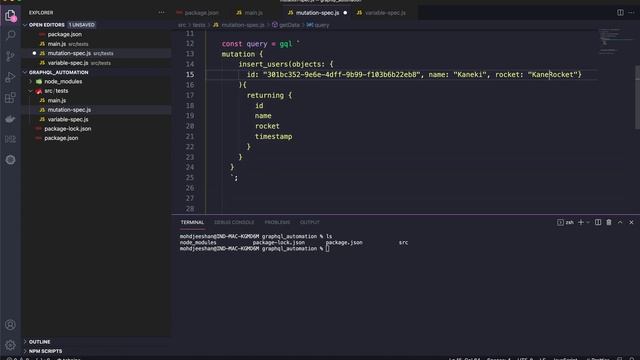Open Explorer more actions ellipsis

click(162, 13)
